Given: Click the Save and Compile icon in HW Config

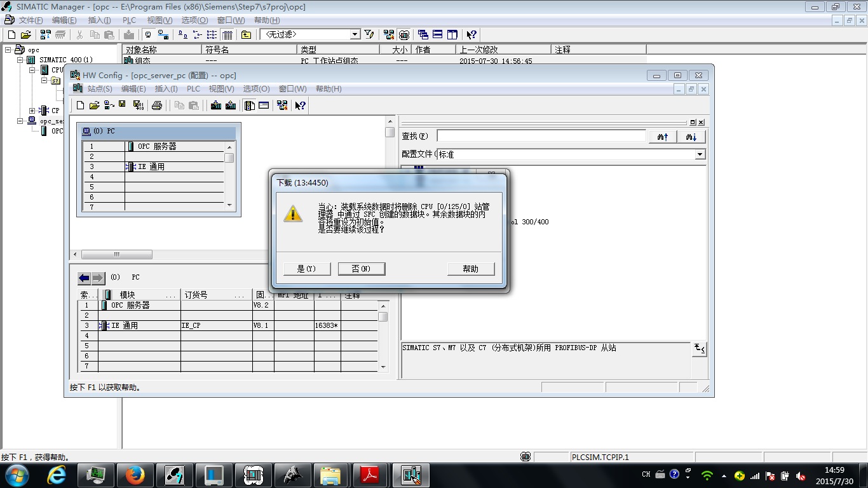Looking at the screenshot, I should pyautogui.click(x=138, y=105).
